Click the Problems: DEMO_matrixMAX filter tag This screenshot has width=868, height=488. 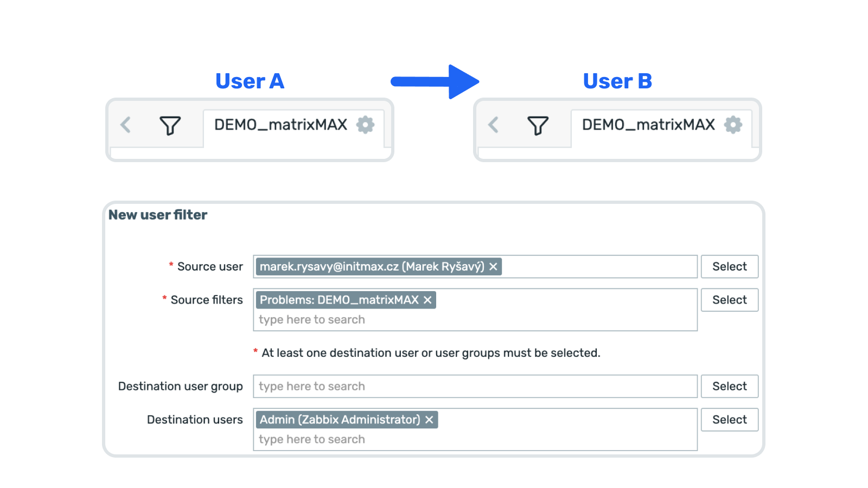tap(339, 300)
